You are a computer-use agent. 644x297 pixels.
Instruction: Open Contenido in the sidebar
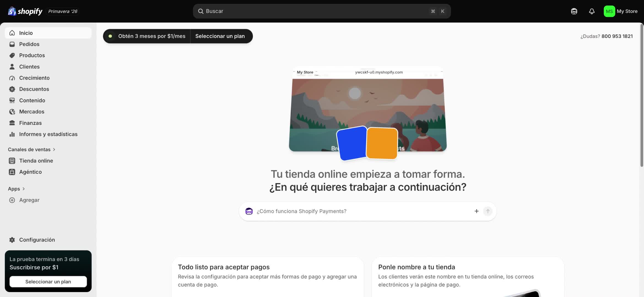48,100
